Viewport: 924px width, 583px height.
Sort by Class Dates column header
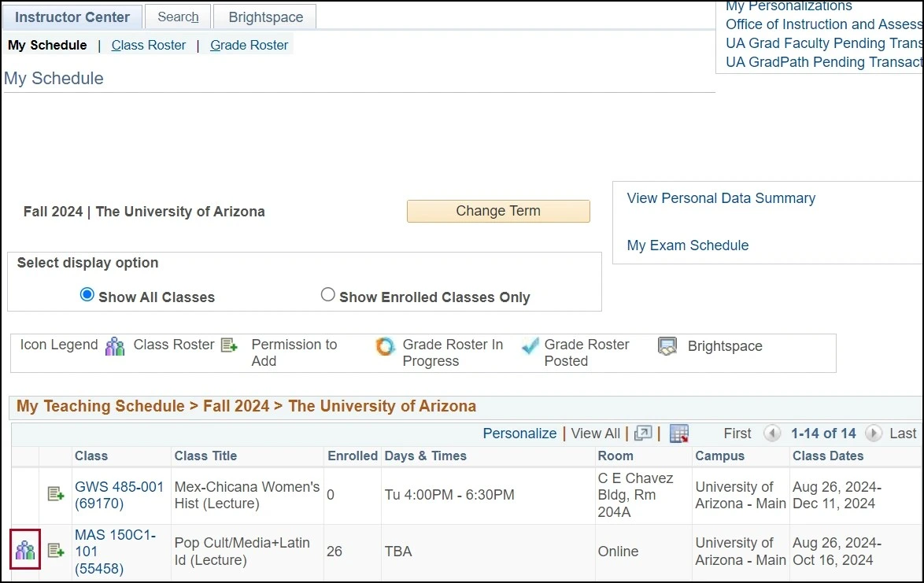(828, 456)
